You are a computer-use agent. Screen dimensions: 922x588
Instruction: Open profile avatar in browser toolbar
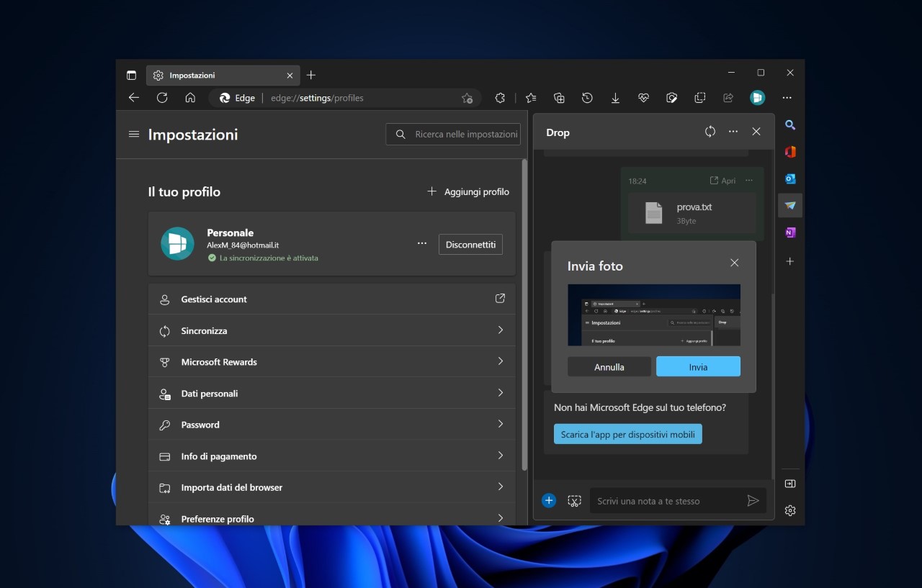tap(757, 98)
